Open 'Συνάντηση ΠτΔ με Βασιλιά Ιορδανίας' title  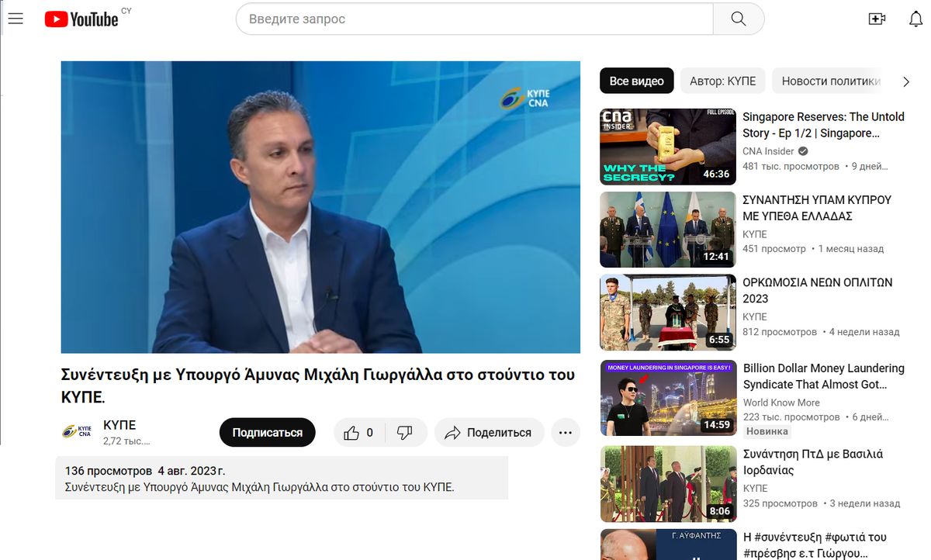click(x=813, y=462)
